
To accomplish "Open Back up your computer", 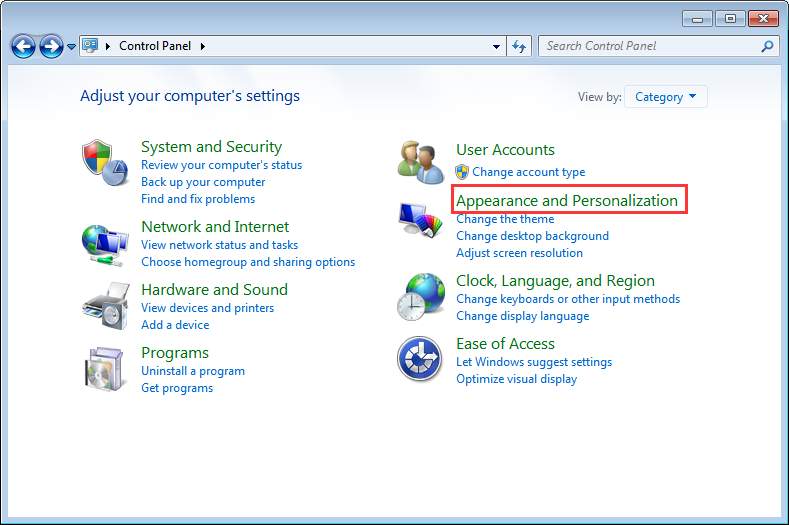I will coord(203,182).
